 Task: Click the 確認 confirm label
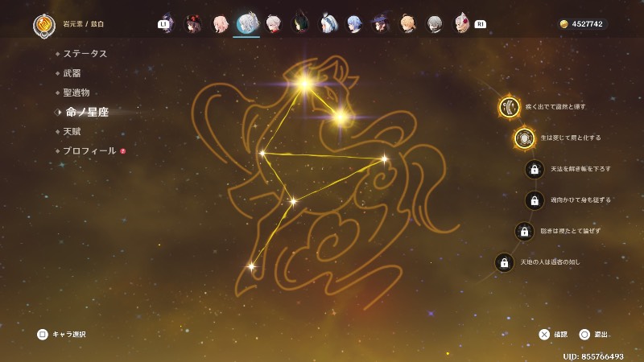[561, 335]
